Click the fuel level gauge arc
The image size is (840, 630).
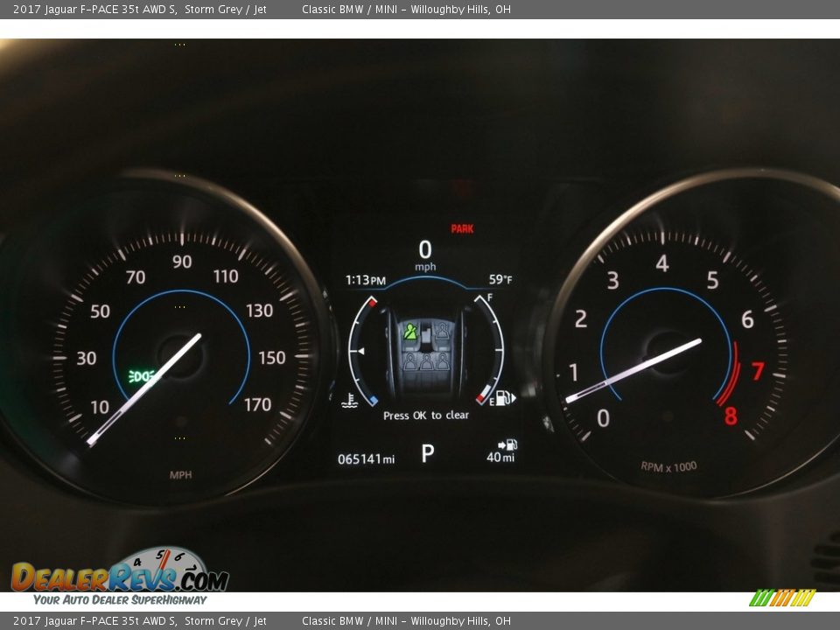[x=490, y=350]
